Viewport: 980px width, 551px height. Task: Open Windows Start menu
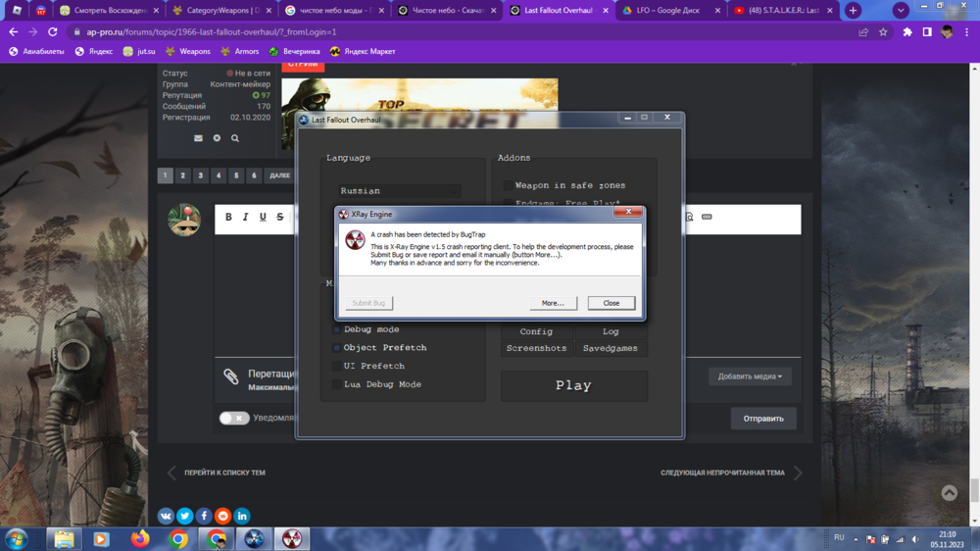(x=17, y=539)
